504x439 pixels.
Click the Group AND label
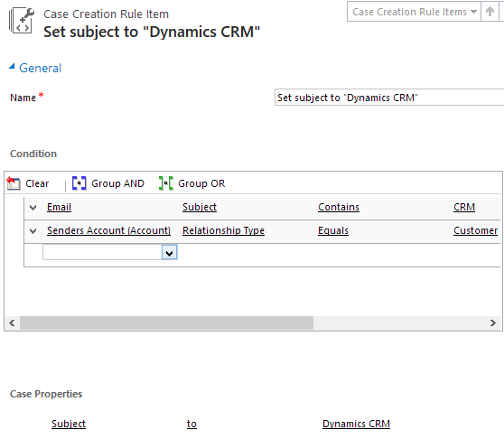[x=117, y=183]
